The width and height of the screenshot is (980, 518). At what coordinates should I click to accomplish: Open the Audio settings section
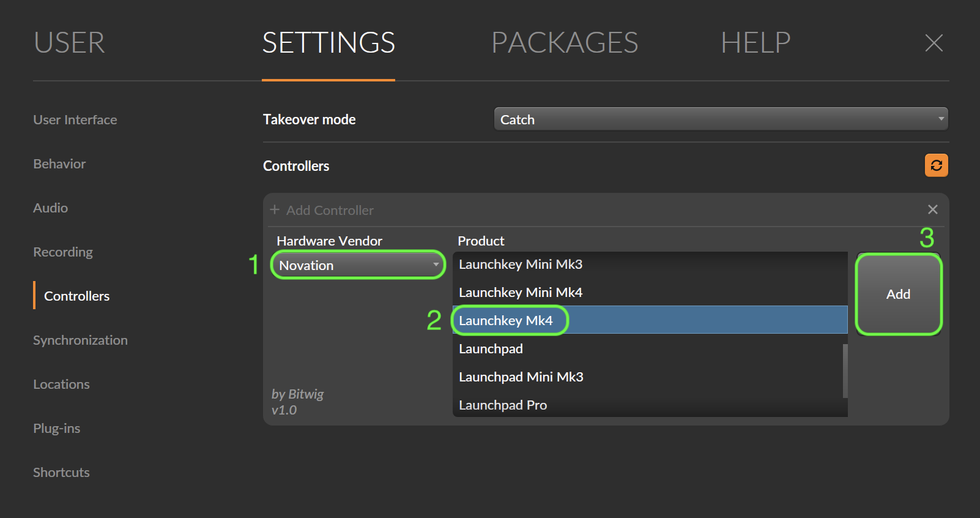50,208
